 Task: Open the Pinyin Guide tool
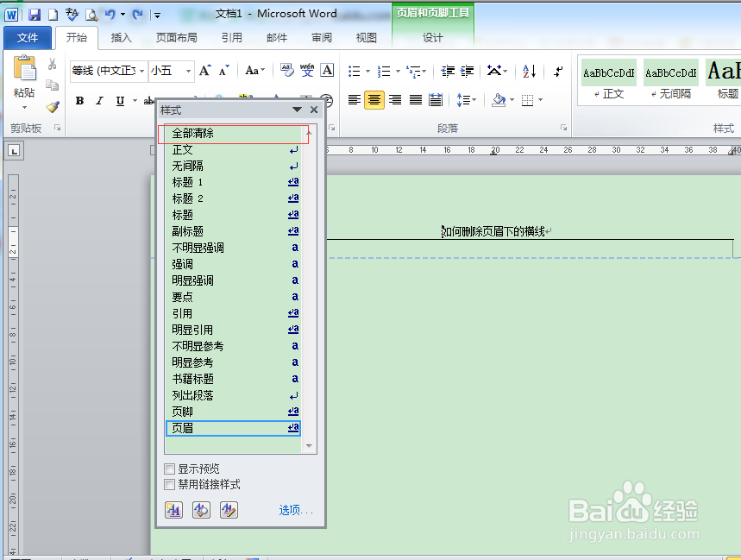[306, 71]
